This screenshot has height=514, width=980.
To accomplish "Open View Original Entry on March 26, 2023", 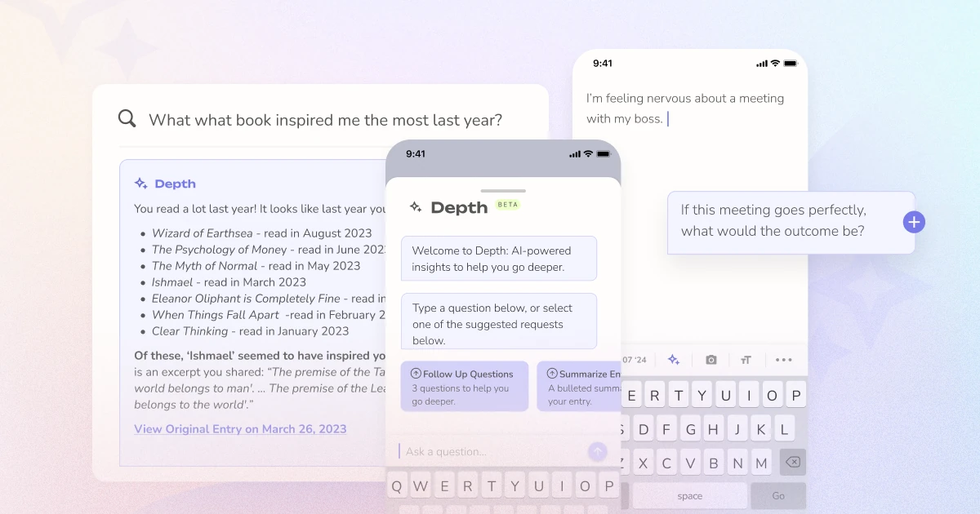I will [x=240, y=429].
